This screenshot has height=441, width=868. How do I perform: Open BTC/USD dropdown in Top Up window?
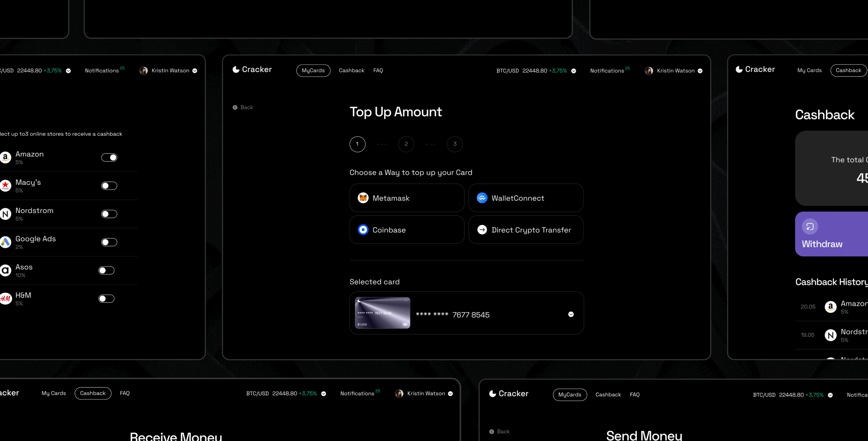tap(574, 71)
